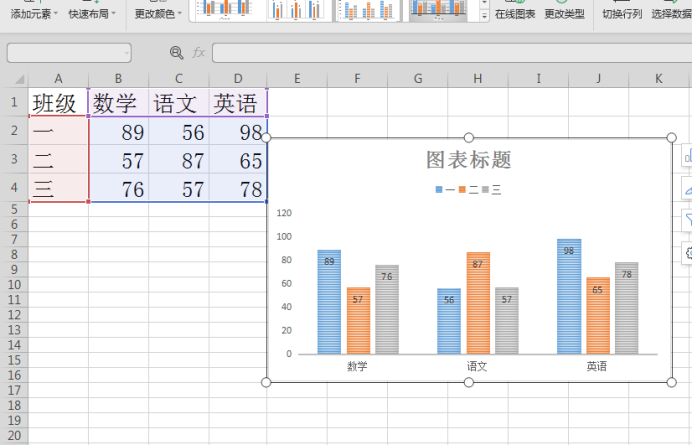Click the vertical axis value 120

coord(284,213)
